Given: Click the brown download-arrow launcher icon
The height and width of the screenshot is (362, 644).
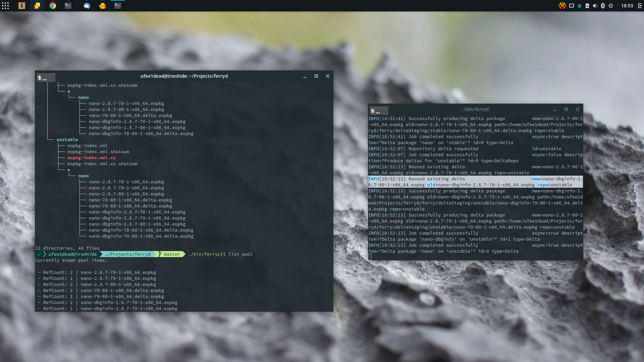Looking at the screenshot, I should tap(22, 6).
